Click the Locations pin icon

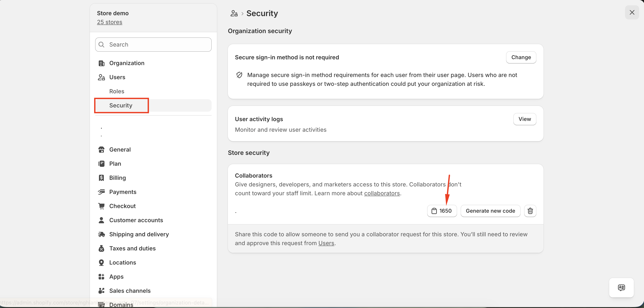click(x=101, y=263)
